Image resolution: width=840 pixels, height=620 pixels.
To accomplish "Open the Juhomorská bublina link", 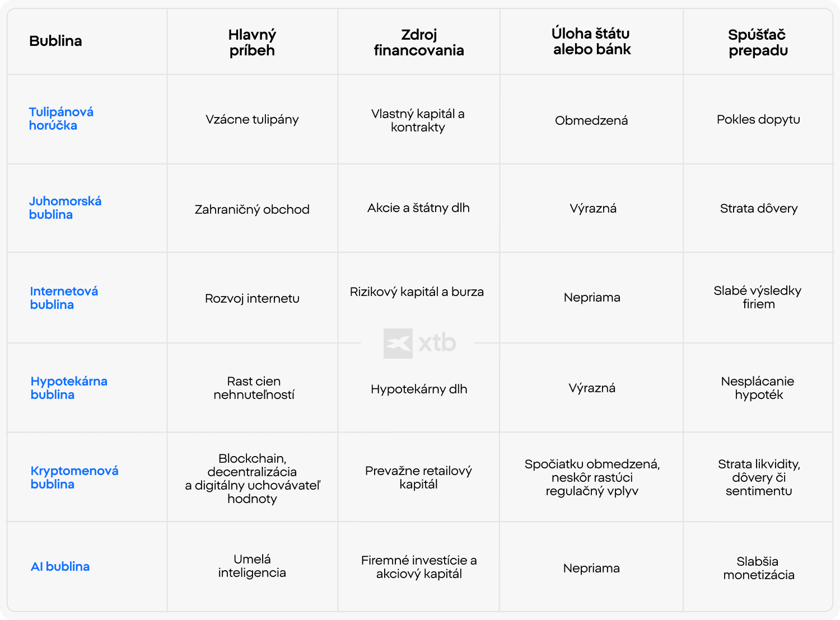I will click(x=65, y=208).
